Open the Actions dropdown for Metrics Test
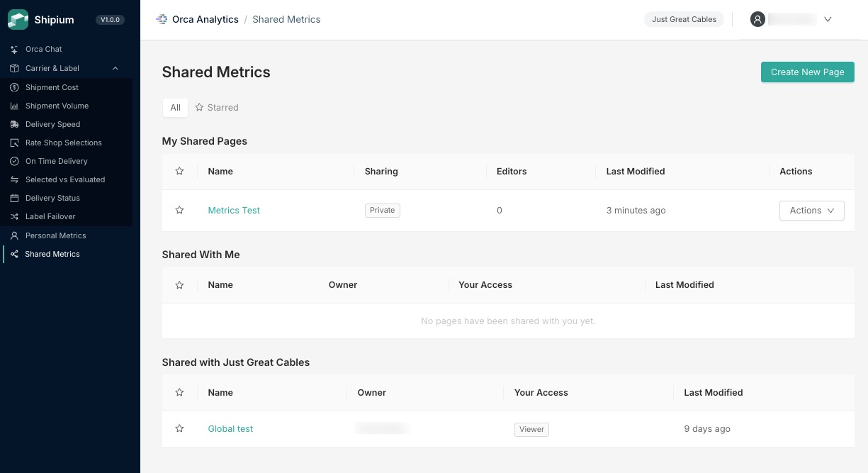Image resolution: width=868 pixels, height=473 pixels. coord(811,210)
